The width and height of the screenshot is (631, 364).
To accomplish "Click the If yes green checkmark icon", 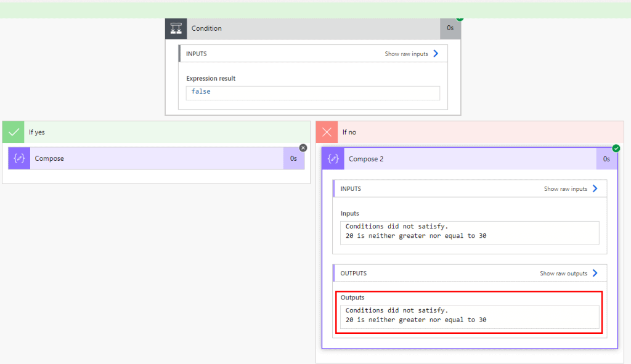I will click(x=14, y=132).
